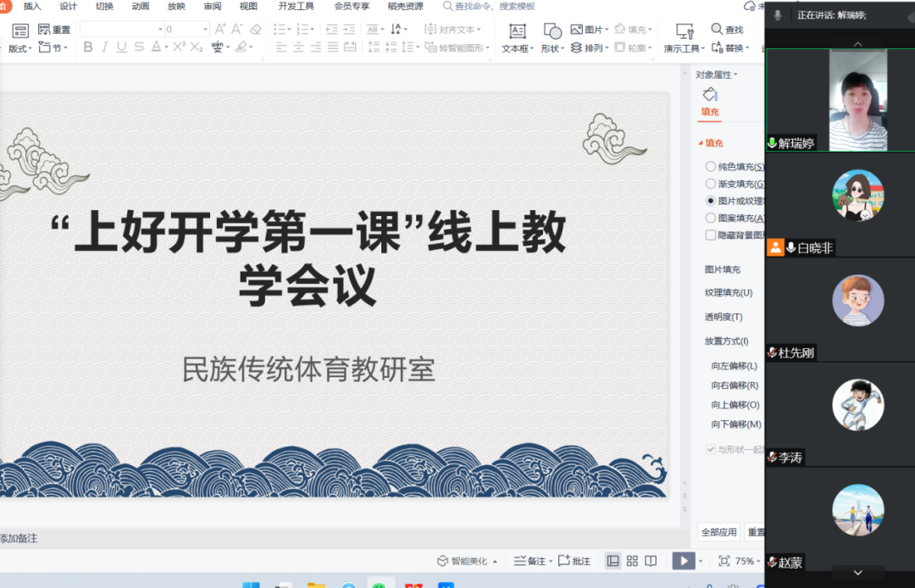Toggle 与形状一起 checkbox
The image size is (915, 588).
click(710, 448)
